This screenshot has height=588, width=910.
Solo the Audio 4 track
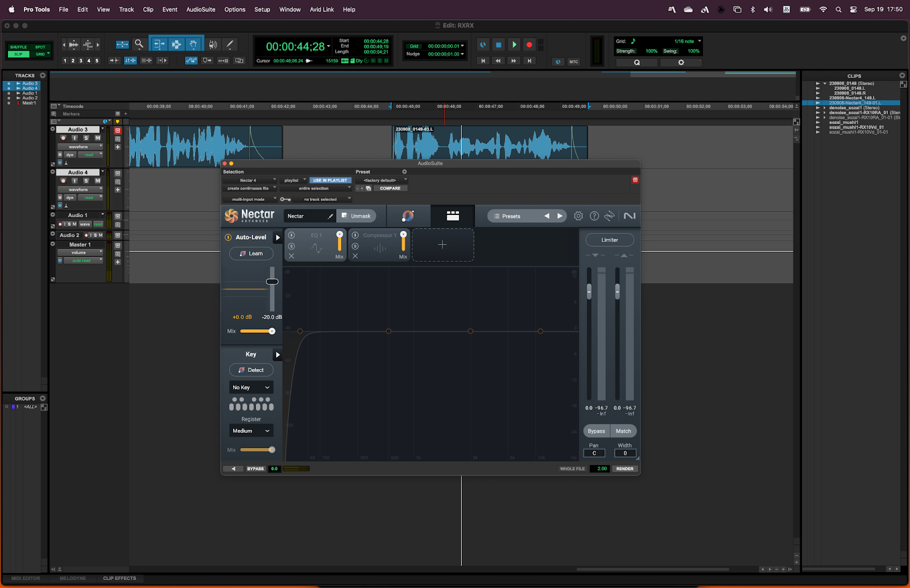point(86,181)
